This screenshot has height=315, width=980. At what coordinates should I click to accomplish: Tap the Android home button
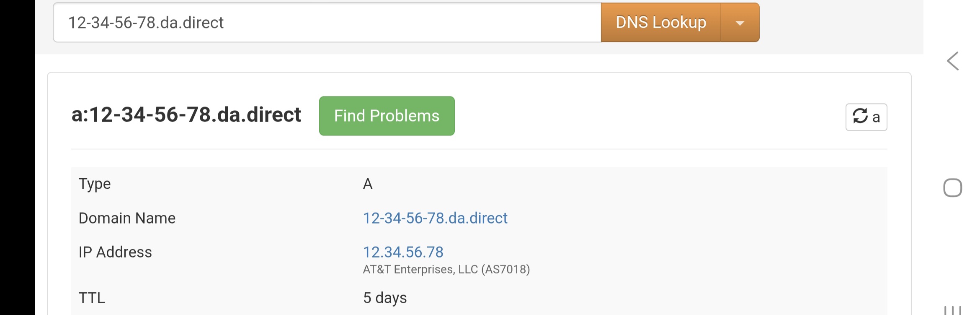[952, 187]
